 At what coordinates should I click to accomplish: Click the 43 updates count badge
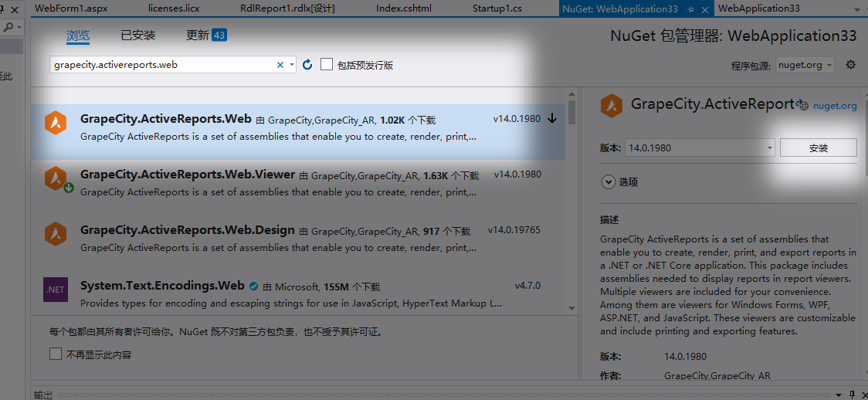point(219,36)
